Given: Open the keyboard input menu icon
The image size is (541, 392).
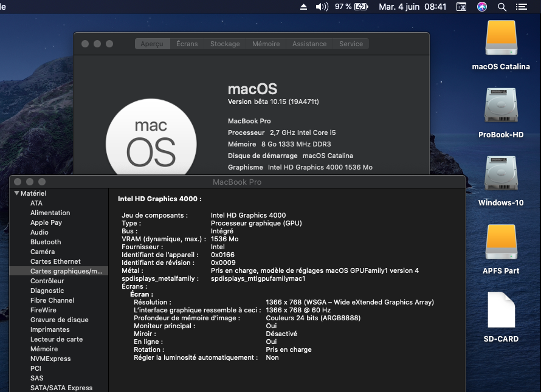Looking at the screenshot, I should [x=461, y=7].
